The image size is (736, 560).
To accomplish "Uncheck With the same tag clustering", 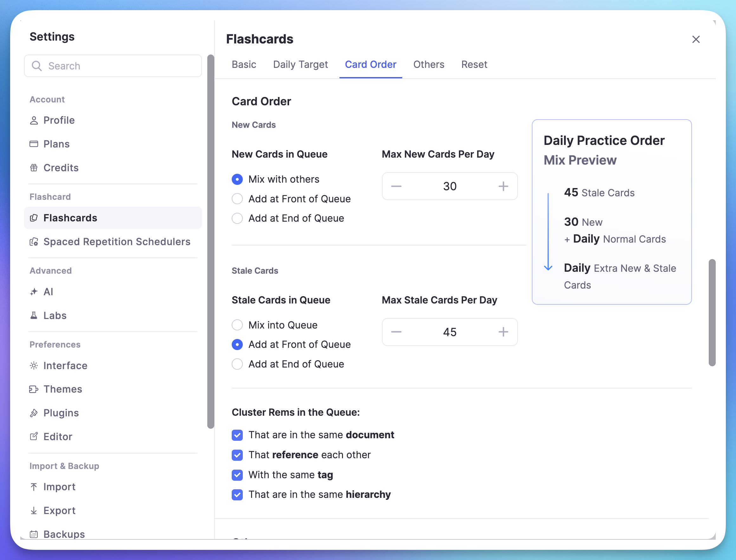I will coord(237,475).
